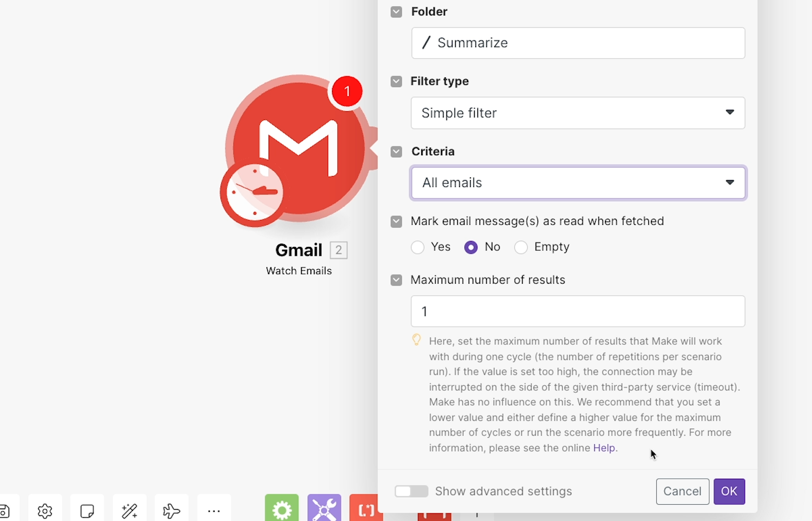Click the Gmail Watch Emails module icon
Image resolution: width=812 pixels, height=521 pixels.
pyautogui.click(x=299, y=148)
